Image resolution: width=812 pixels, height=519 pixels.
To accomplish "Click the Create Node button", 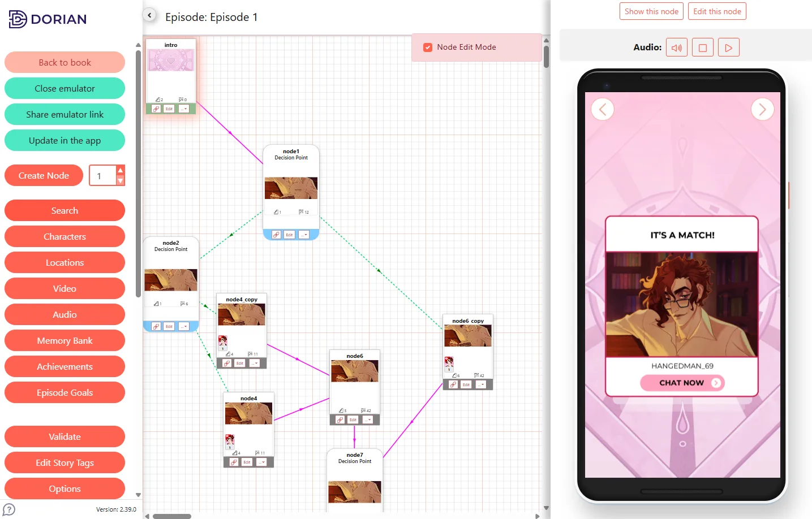I will point(44,175).
